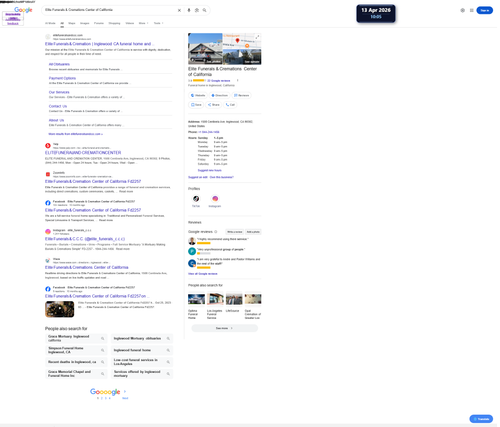Viewport: 500px width, 427px height.
Task: Click the Next page link
Action: point(125,398)
